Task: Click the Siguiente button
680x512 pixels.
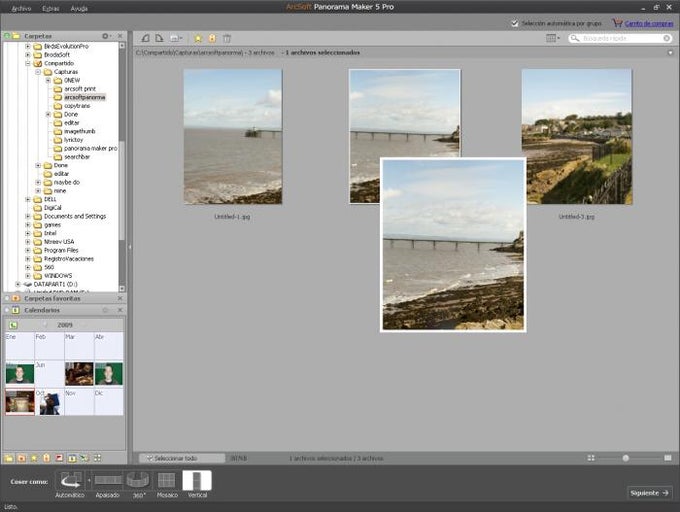Action: pos(649,493)
